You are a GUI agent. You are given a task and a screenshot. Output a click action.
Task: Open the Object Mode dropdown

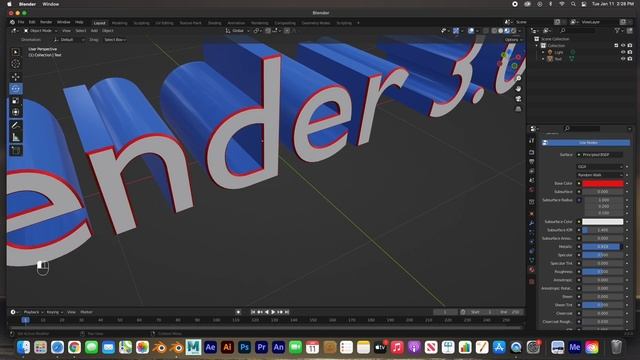tap(40, 31)
